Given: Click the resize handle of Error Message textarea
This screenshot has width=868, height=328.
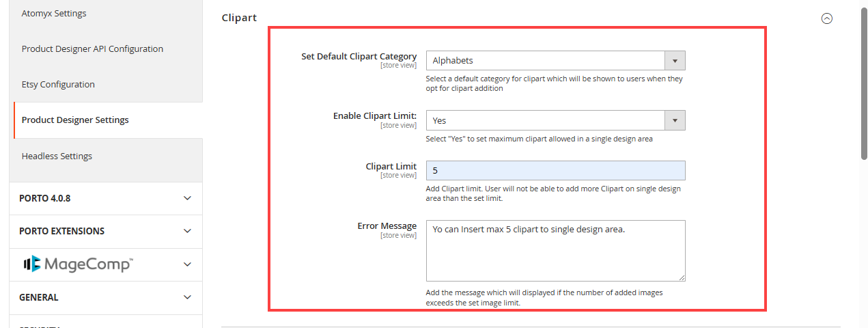Looking at the screenshot, I should pyautogui.click(x=681, y=277).
